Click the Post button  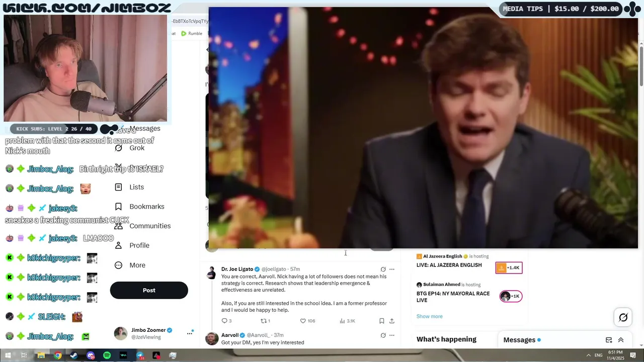(x=149, y=290)
